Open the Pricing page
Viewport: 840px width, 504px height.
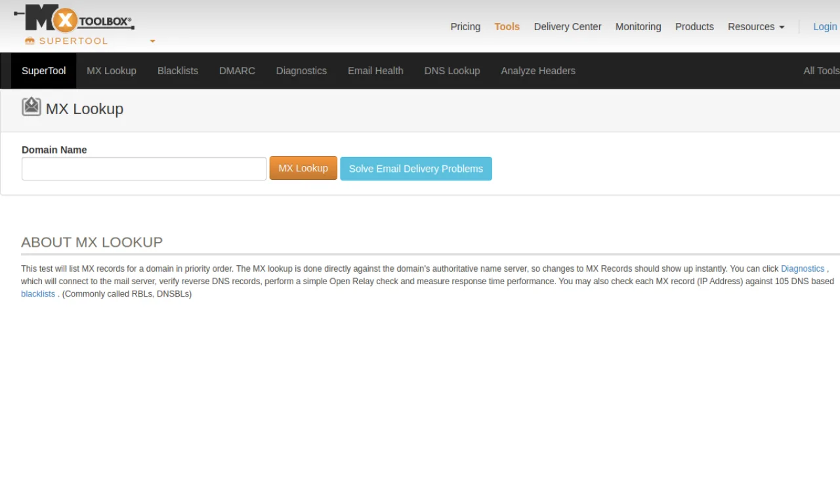465,27
